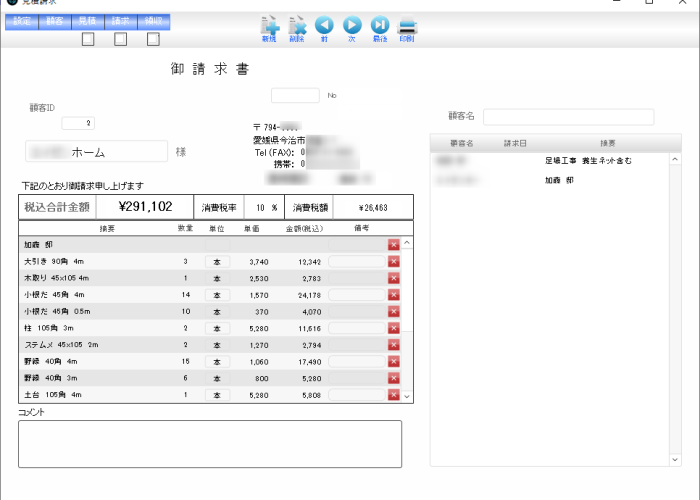Create a new invoice with 新規 icon

click(270, 29)
